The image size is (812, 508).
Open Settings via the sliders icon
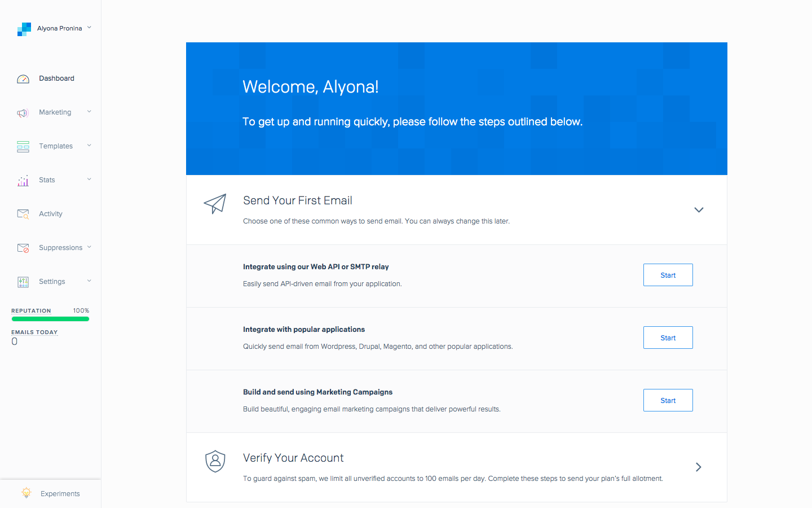pyautogui.click(x=23, y=282)
